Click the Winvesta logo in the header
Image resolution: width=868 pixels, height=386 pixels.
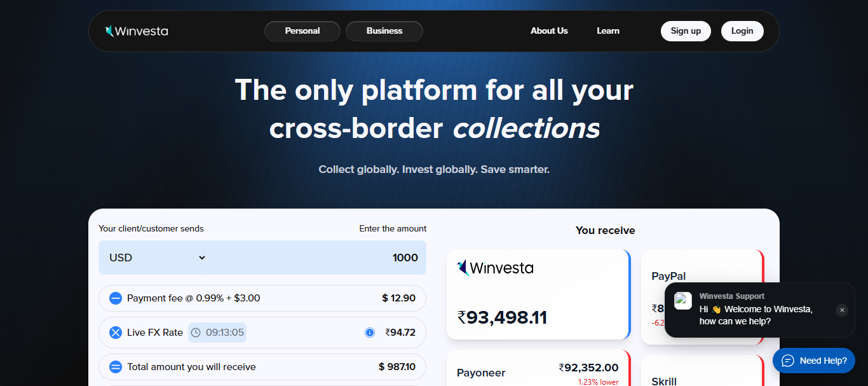[x=136, y=31]
